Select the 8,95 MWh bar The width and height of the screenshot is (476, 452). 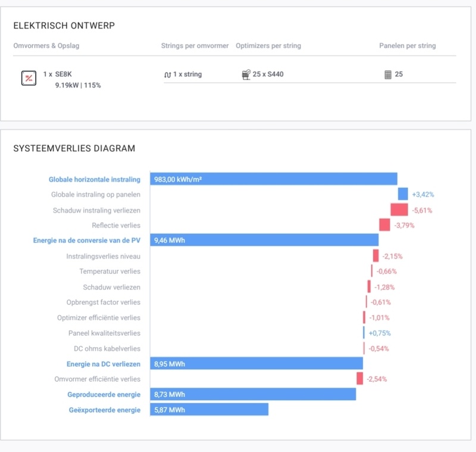pos(256,363)
